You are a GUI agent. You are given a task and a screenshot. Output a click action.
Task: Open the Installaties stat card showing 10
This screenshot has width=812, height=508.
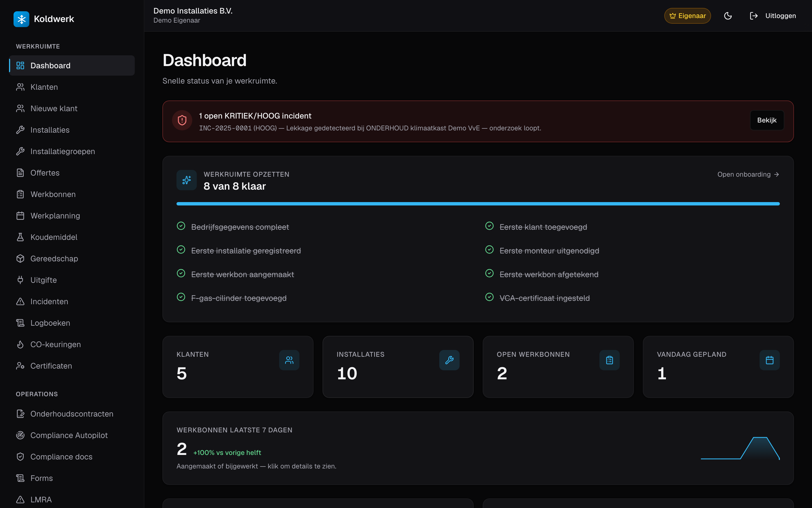click(x=398, y=367)
